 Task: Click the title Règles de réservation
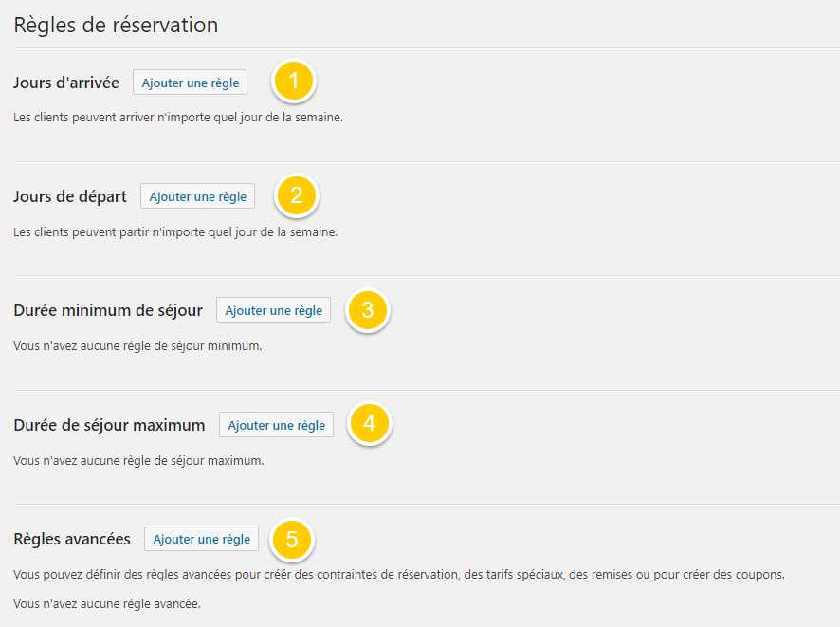pos(116,25)
